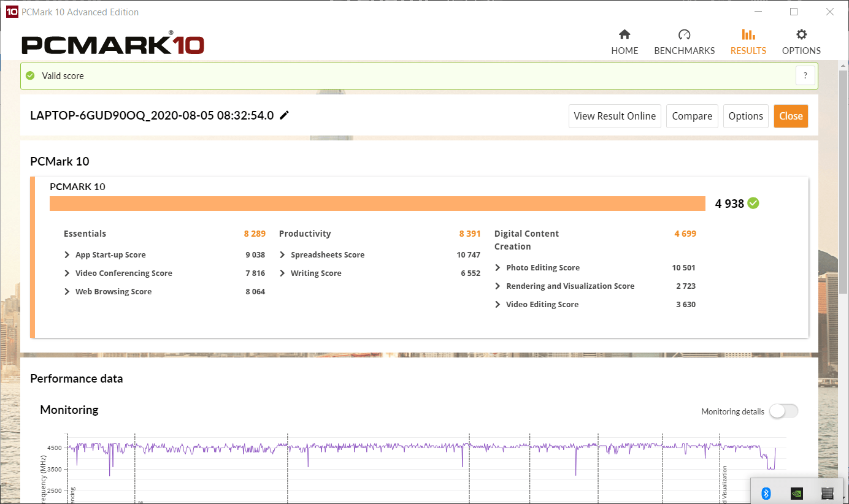Click the question mark help icon
Image resolution: width=849 pixels, height=504 pixels.
[x=805, y=76]
